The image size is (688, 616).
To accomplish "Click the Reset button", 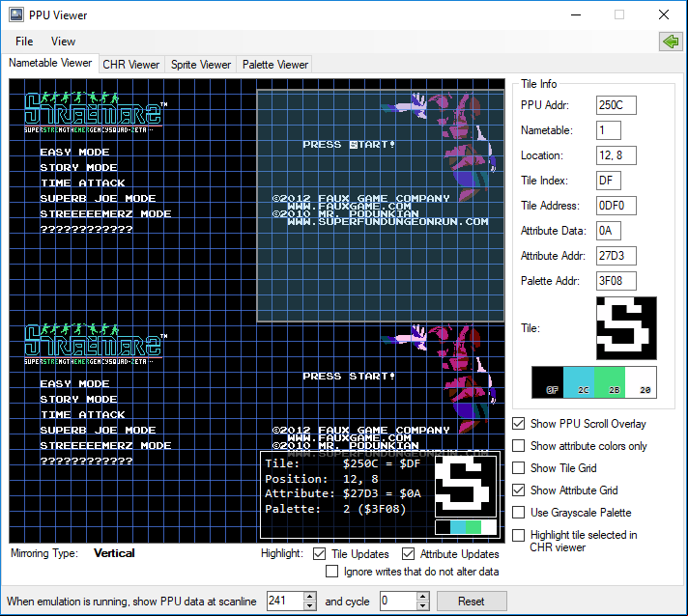I will pos(472,602).
